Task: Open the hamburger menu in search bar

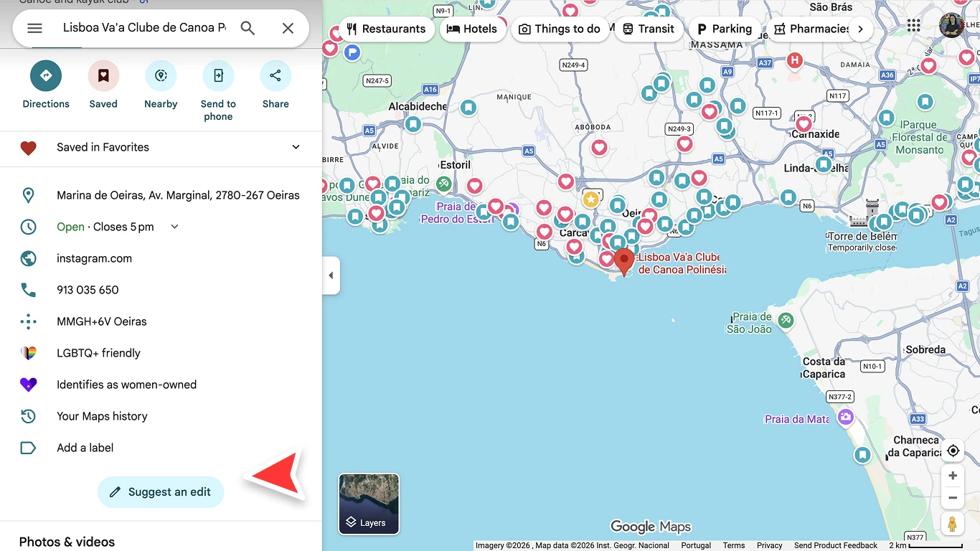Action: click(x=34, y=28)
